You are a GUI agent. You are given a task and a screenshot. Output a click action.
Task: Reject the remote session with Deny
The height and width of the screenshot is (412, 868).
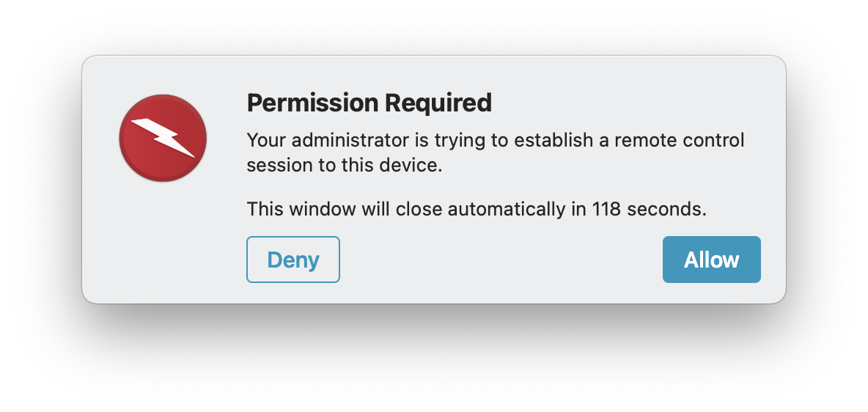tap(293, 260)
